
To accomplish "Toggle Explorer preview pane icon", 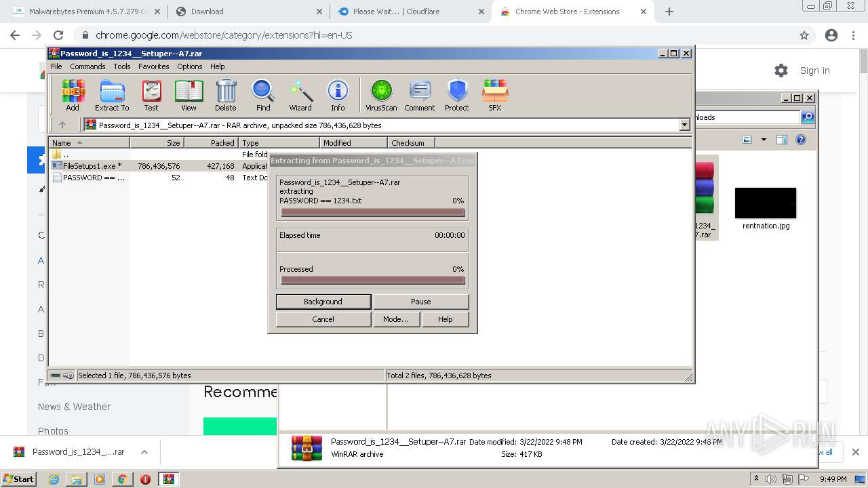I will click(781, 140).
